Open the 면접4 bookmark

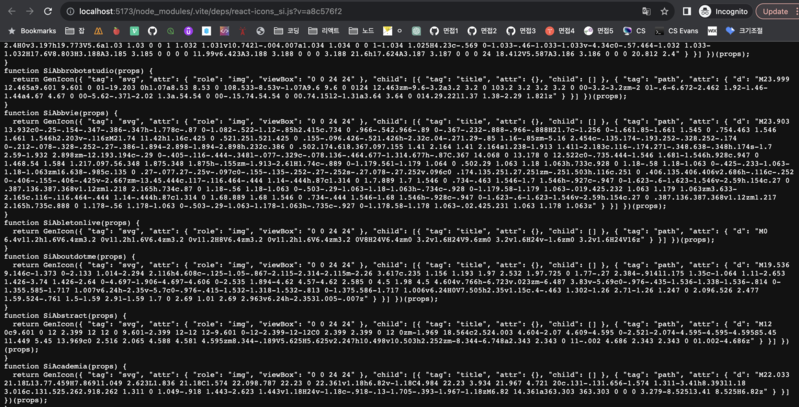pos(560,31)
